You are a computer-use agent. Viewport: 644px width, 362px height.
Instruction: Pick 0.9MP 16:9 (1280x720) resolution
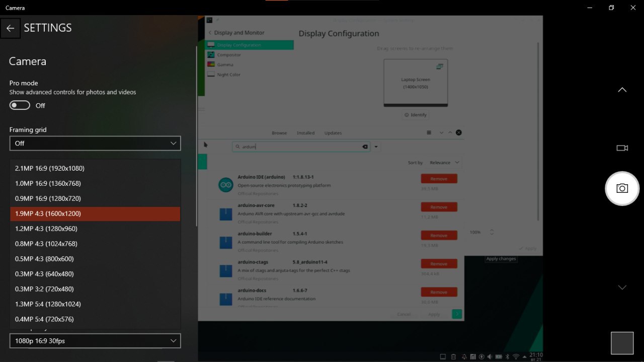point(95,198)
